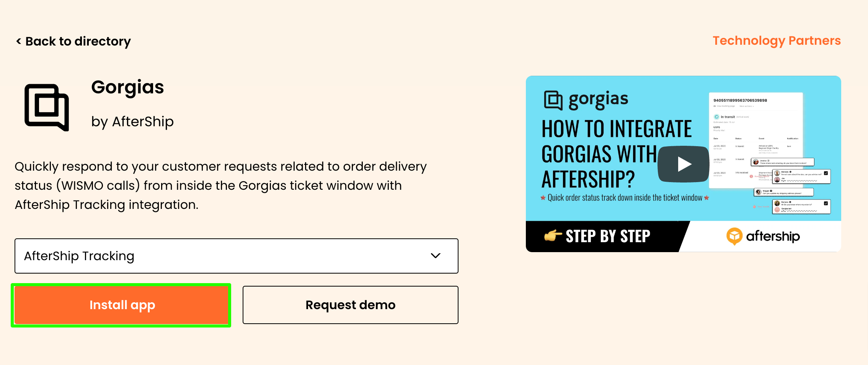Click the Gorgias bot avatar icon
Screen dimensions: 868x365
777,210
